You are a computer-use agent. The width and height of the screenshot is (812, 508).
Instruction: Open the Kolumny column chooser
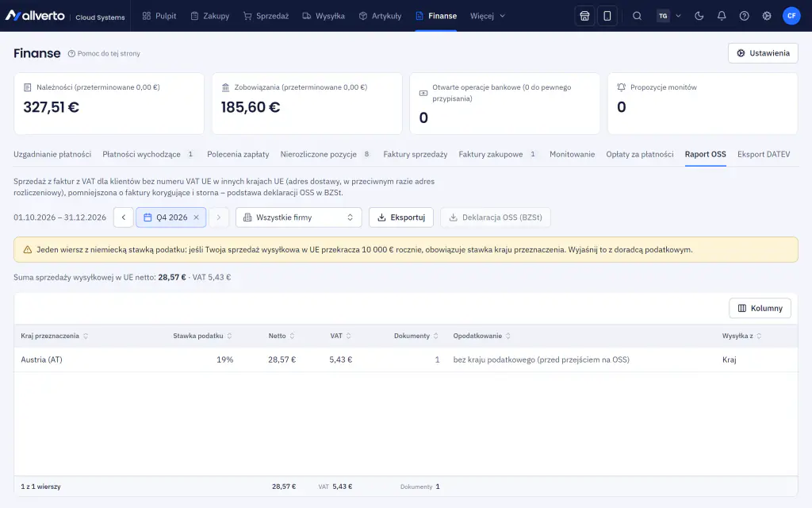coord(760,309)
